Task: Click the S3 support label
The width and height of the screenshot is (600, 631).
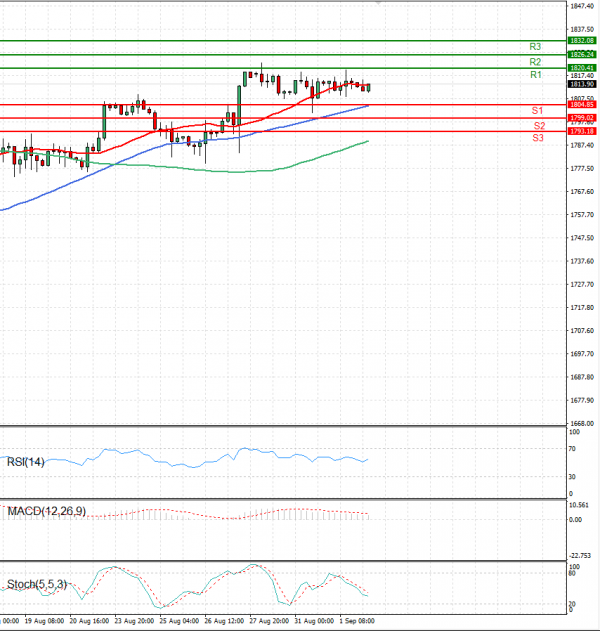Action: tap(538, 138)
